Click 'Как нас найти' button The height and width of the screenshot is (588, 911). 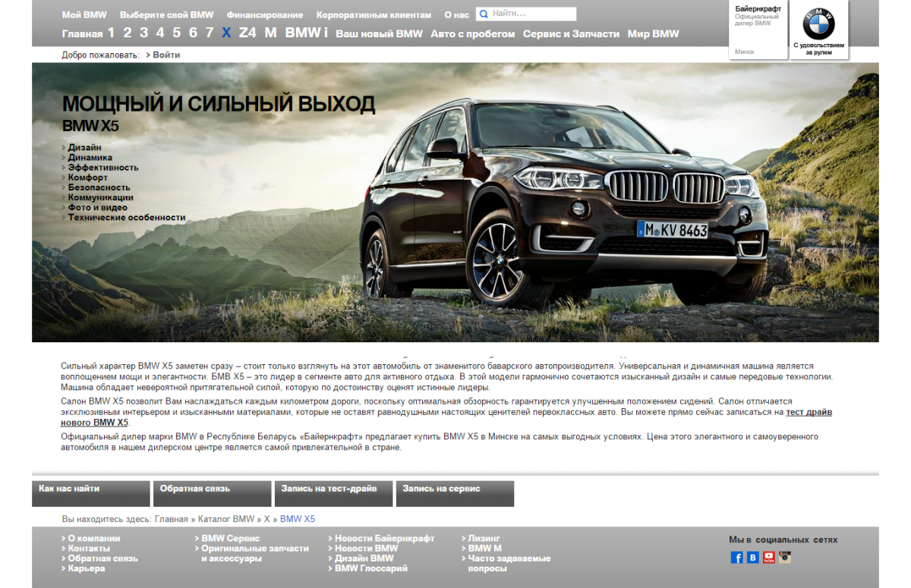pyautogui.click(x=91, y=493)
